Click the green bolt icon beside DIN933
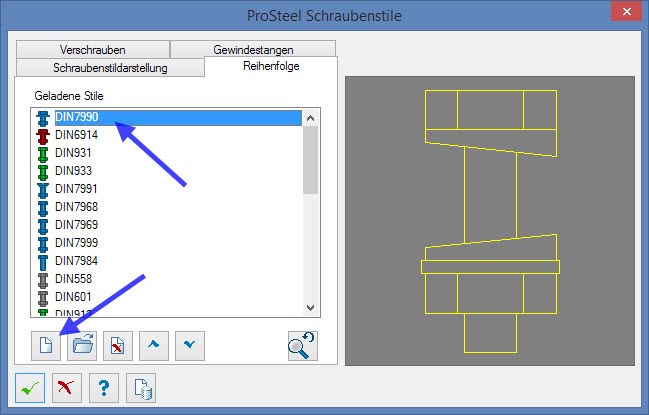Screen dimensions: 649x415 [43, 172]
